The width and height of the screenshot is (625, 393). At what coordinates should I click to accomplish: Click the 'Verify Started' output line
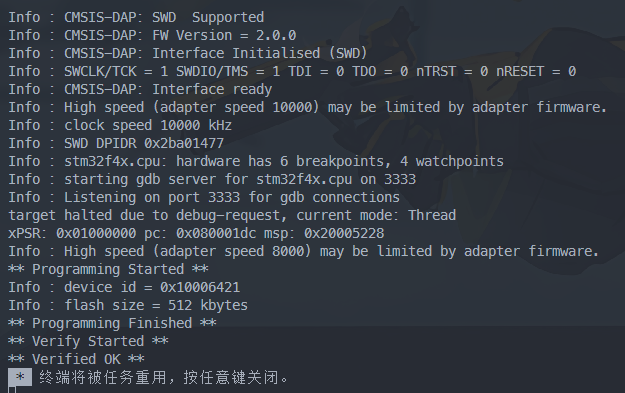pyautogui.click(x=88, y=341)
